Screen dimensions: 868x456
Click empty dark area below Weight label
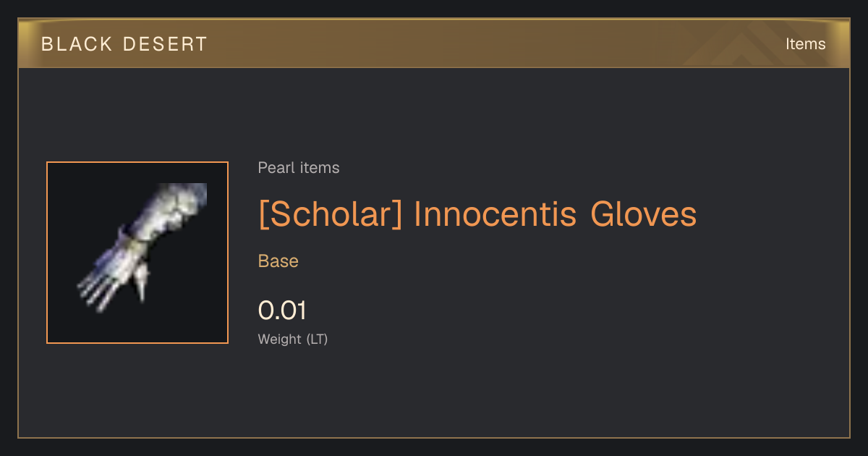point(434,394)
